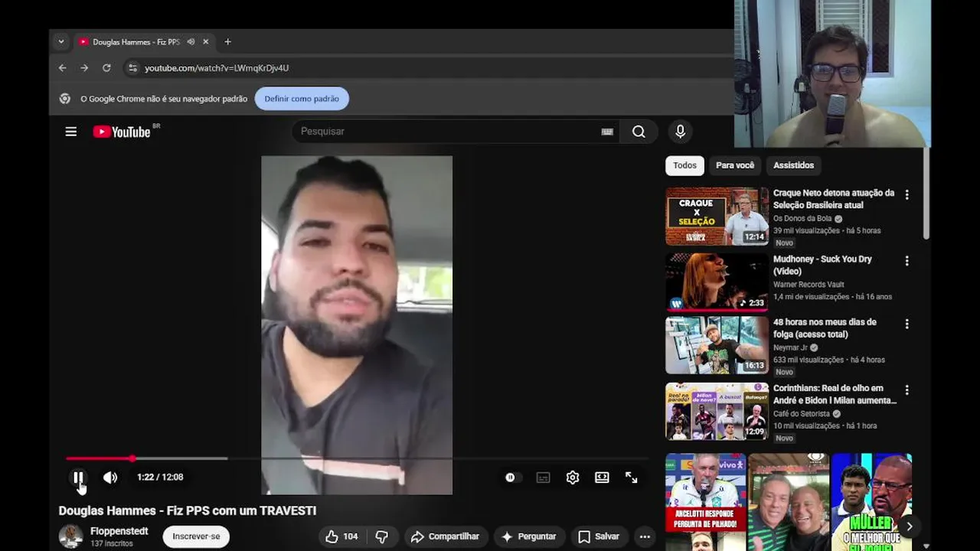Save video with Salvar button

click(x=599, y=536)
